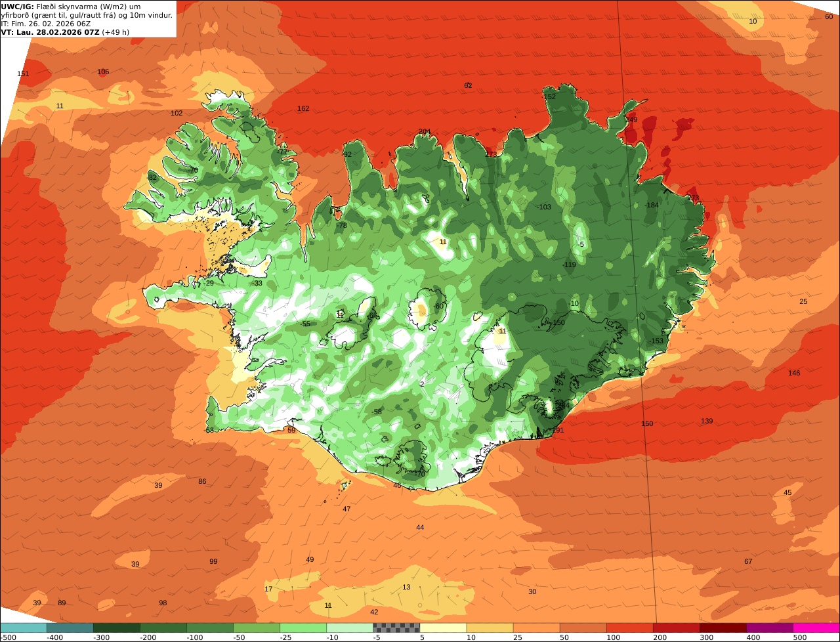Select the darkest green -300 to -200 legend swatch

coord(116,628)
